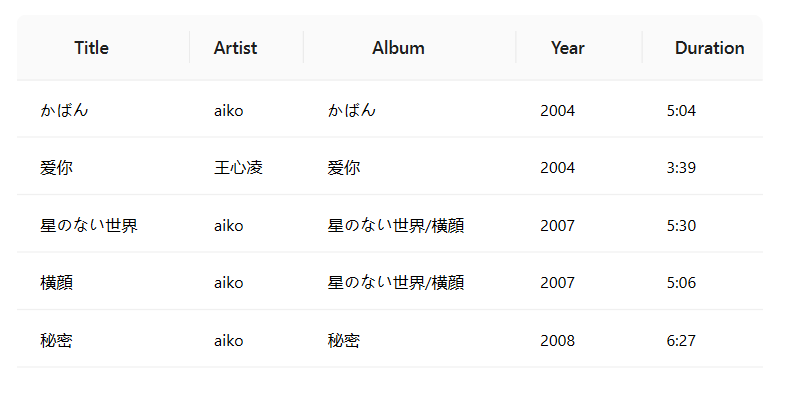Click aiko in the かばん row

(x=229, y=110)
